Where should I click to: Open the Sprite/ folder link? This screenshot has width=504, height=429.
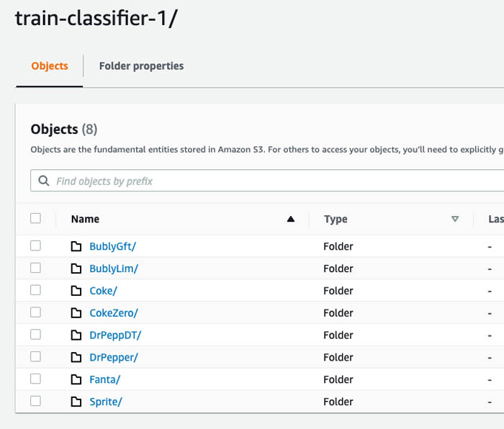[106, 402]
